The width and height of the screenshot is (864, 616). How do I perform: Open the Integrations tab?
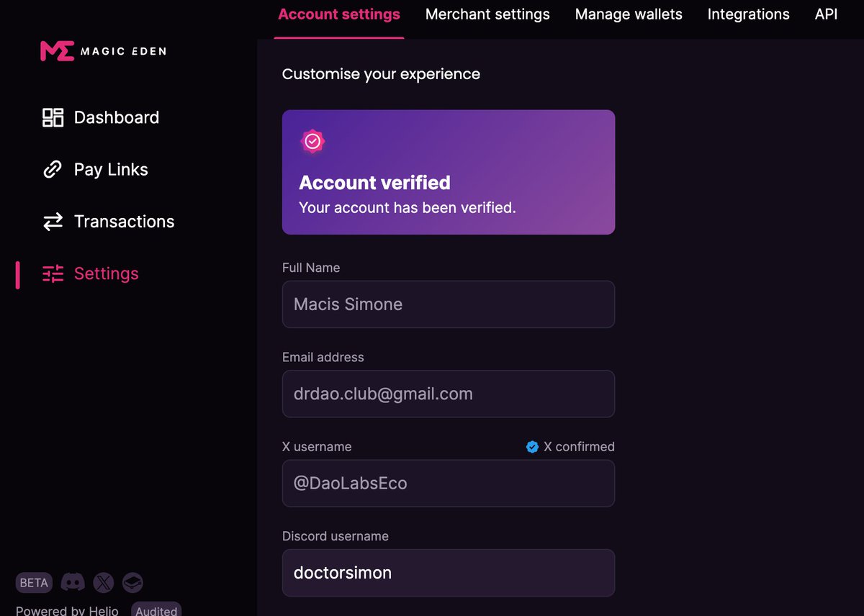click(749, 14)
